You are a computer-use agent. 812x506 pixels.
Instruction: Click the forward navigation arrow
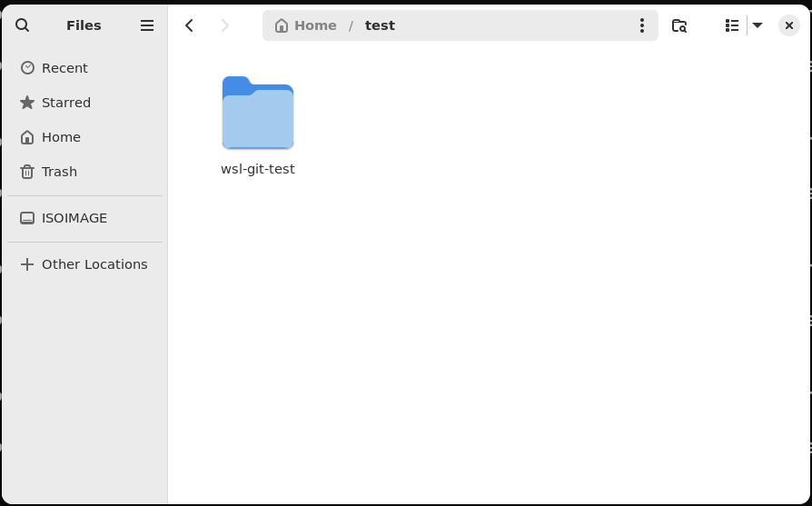coord(225,25)
